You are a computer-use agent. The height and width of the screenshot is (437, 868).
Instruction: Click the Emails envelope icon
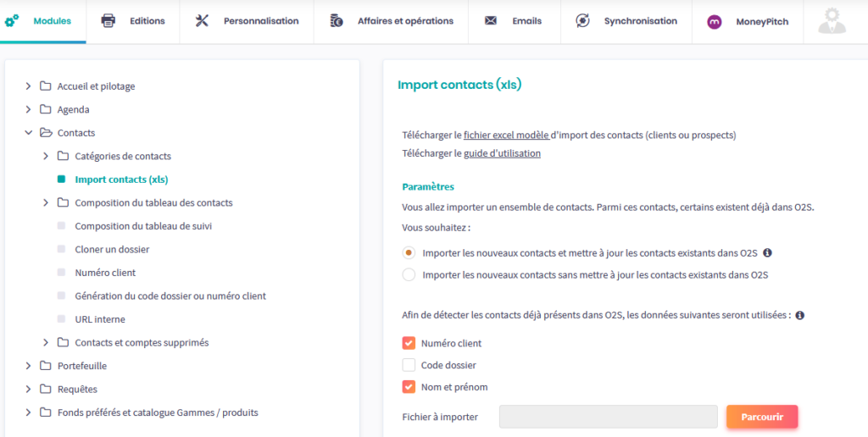tap(491, 21)
